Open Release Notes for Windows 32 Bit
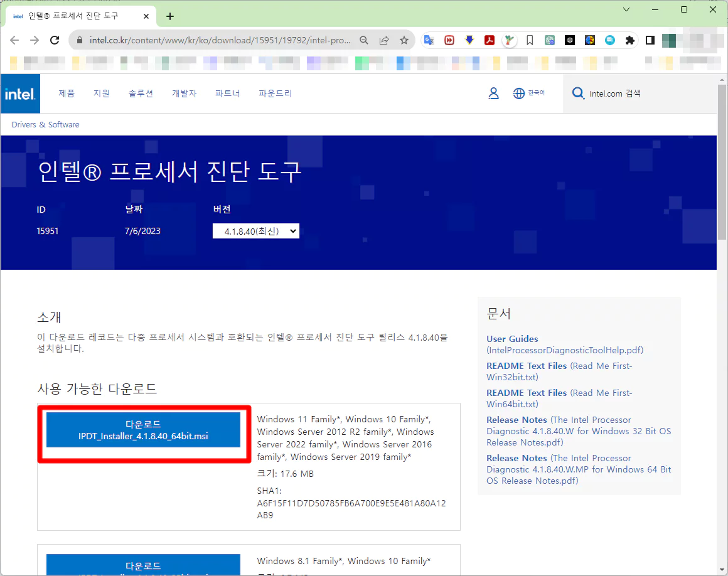Image resolution: width=728 pixels, height=576 pixels. (x=579, y=431)
